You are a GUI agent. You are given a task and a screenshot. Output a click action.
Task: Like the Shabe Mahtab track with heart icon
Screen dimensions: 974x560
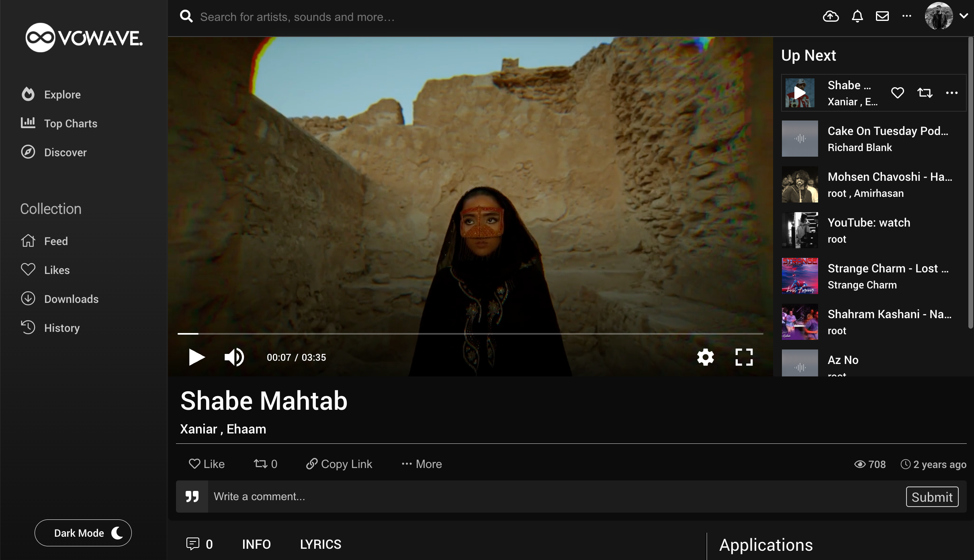[x=207, y=464]
